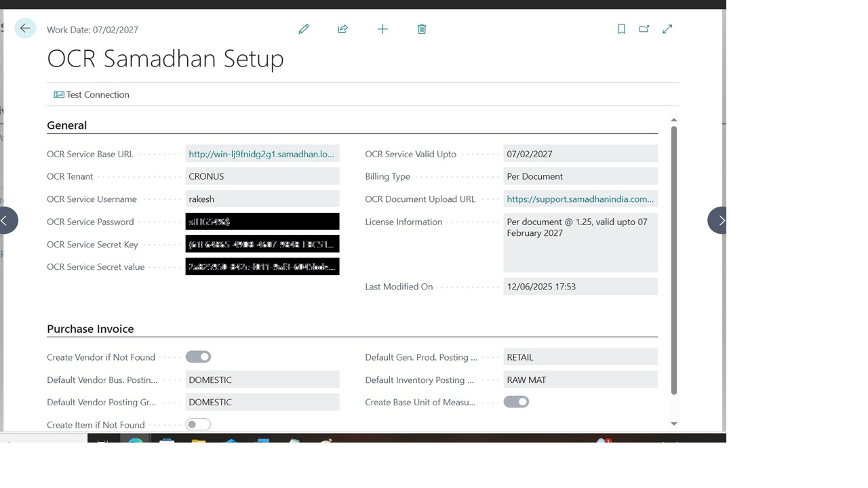Screen dimensions: 868x488
Task: Go back using the arrow button
Action: tap(25, 28)
